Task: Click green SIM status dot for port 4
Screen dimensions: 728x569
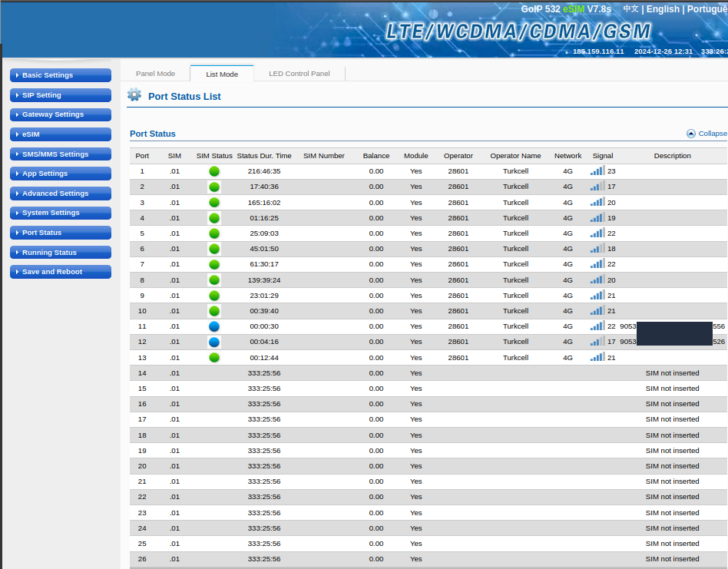Action: pyautogui.click(x=214, y=218)
